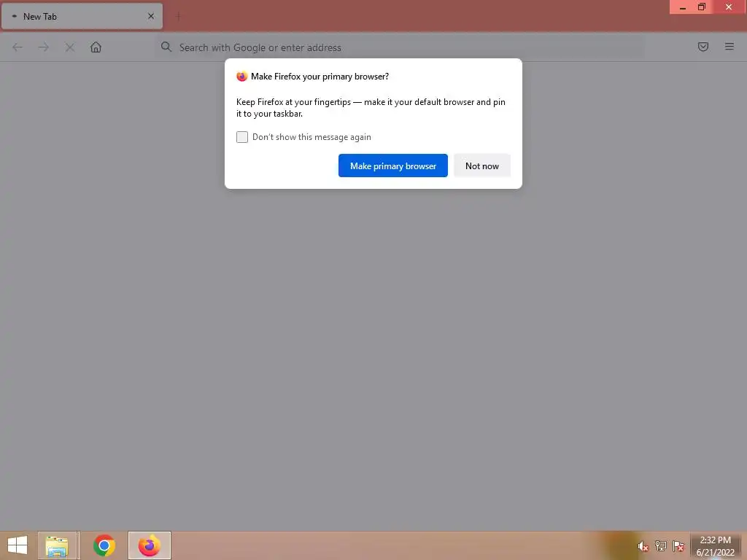Viewport: 747px width, 560px height.
Task: Launch File Explorer from the taskbar
Action: [57, 545]
